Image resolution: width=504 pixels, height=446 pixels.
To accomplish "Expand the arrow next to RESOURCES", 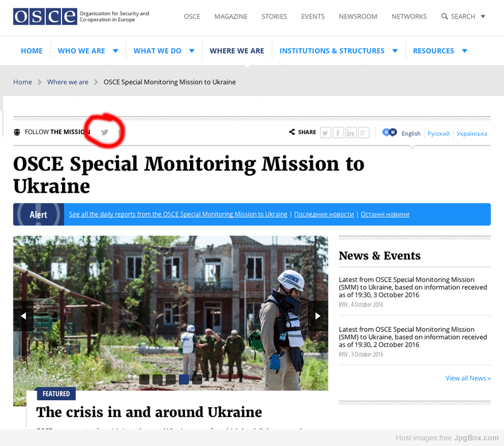I will (464, 51).
